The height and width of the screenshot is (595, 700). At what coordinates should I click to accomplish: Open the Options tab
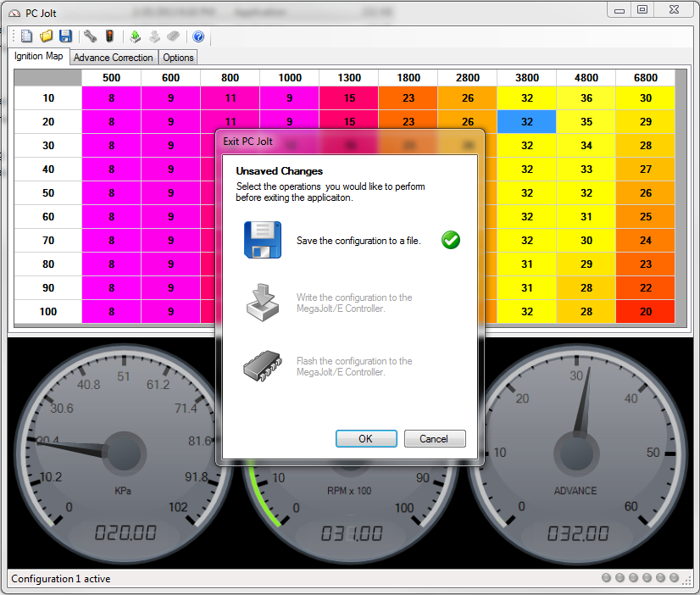click(x=178, y=58)
